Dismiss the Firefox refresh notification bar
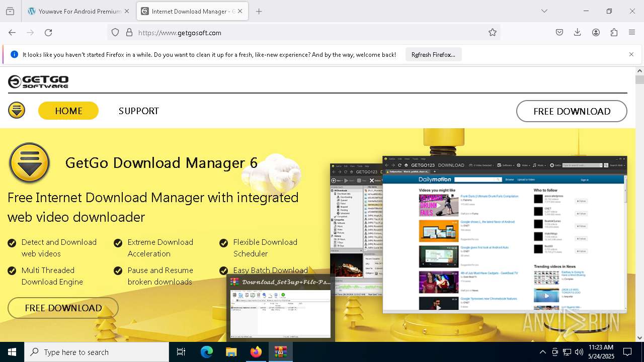This screenshot has width=644, height=362. click(631, 54)
